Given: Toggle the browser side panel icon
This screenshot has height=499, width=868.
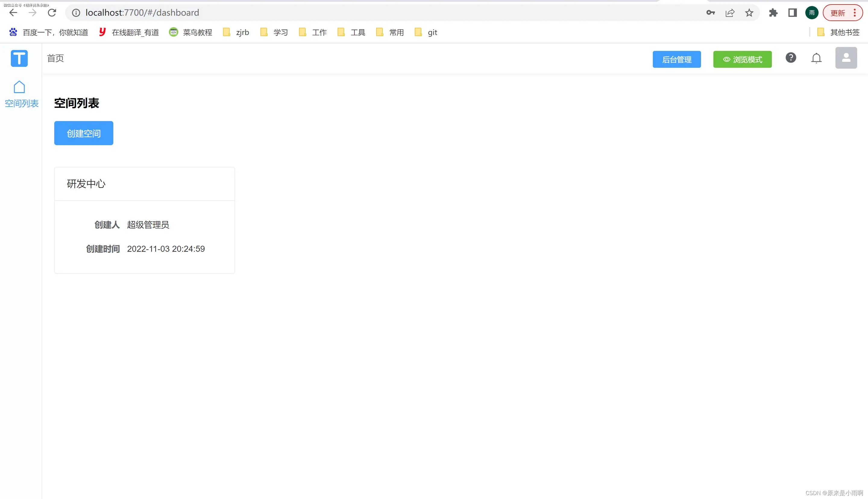Looking at the screenshot, I should tap(792, 13).
